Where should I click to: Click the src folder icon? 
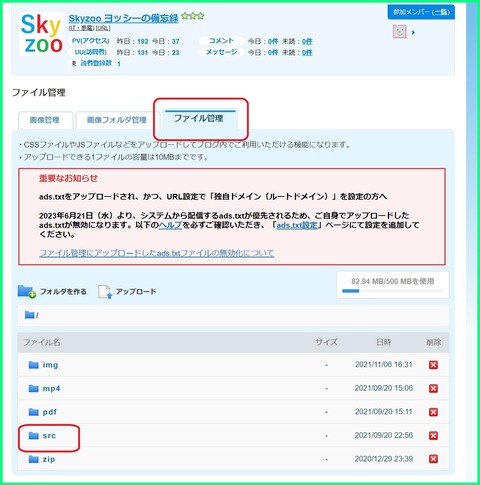pyautogui.click(x=34, y=436)
